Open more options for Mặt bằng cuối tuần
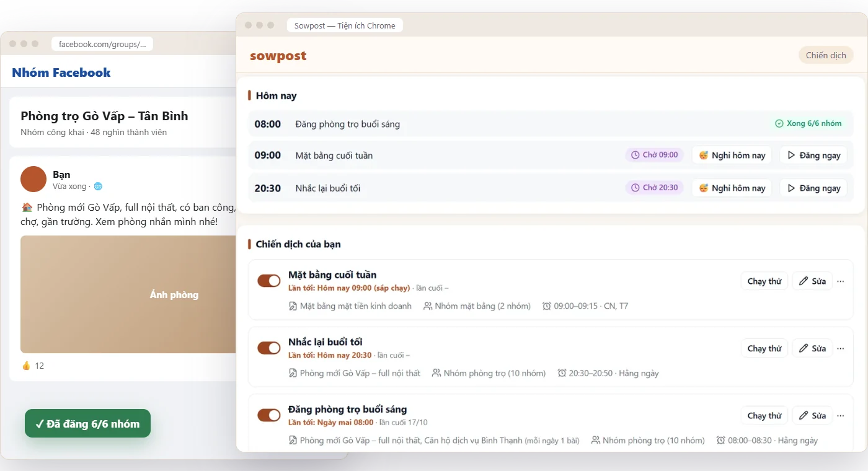This screenshot has height=471, width=868. (841, 281)
